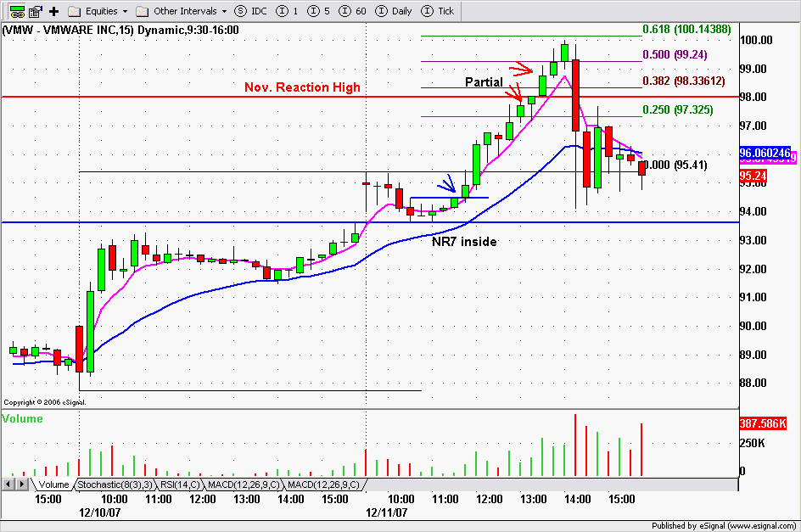
Task: Click the 0.250 (97.325) Fibonacci label
Action: point(678,109)
